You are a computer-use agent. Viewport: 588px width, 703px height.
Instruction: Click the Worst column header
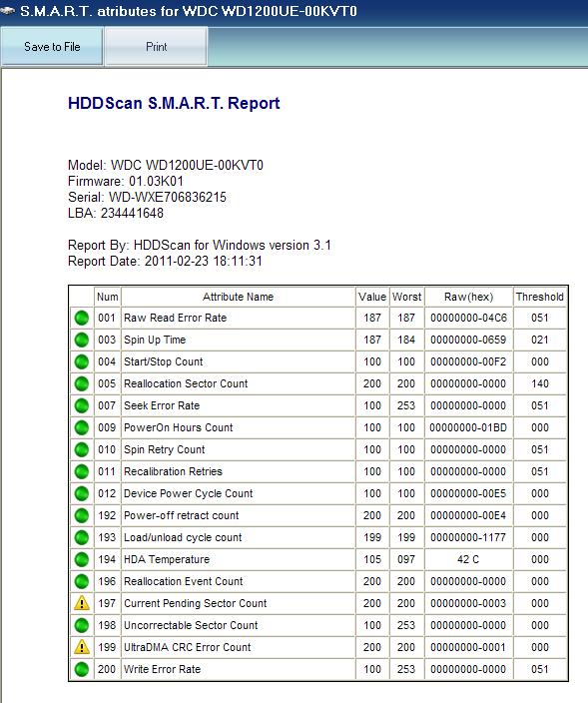(x=406, y=297)
